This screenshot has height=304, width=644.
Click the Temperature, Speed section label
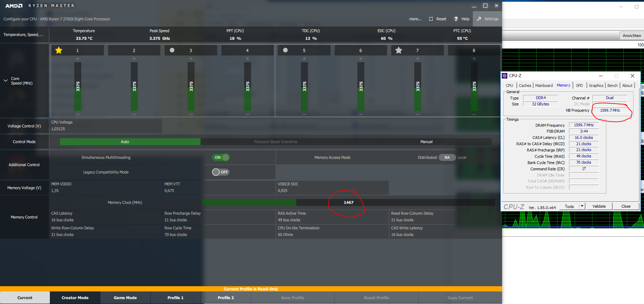tap(23, 35)
